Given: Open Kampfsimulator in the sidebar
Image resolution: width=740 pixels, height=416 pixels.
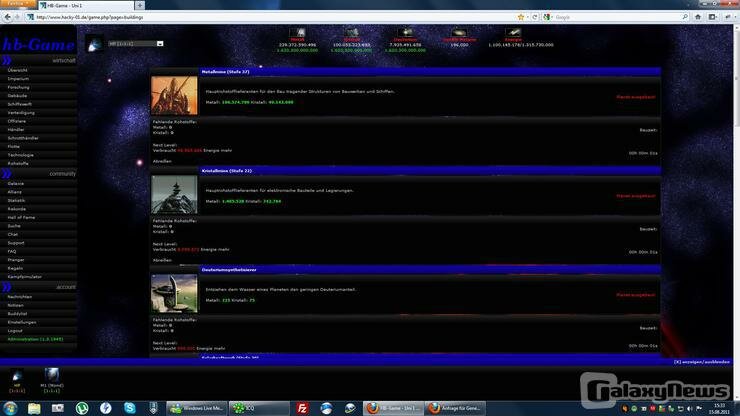Looking at the screenshot, I should pos(25,277).
